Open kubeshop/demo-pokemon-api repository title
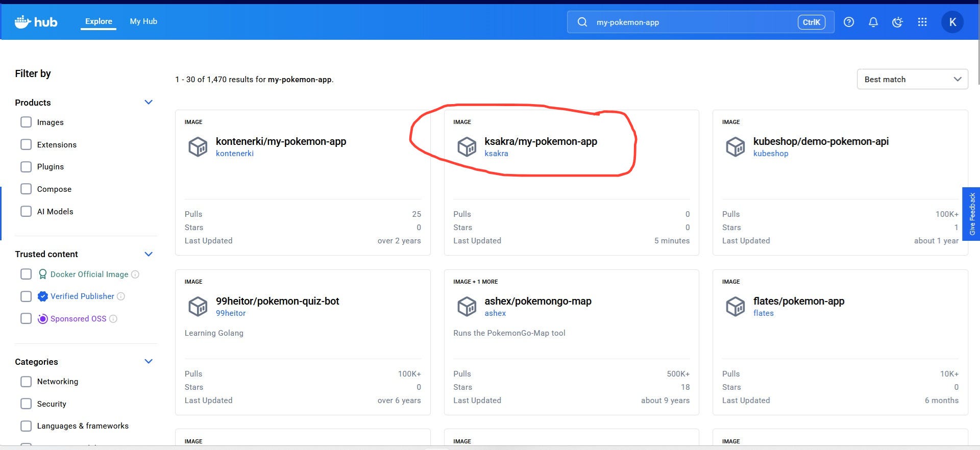Screen dimensions: 980x450 tap(821, 141)
